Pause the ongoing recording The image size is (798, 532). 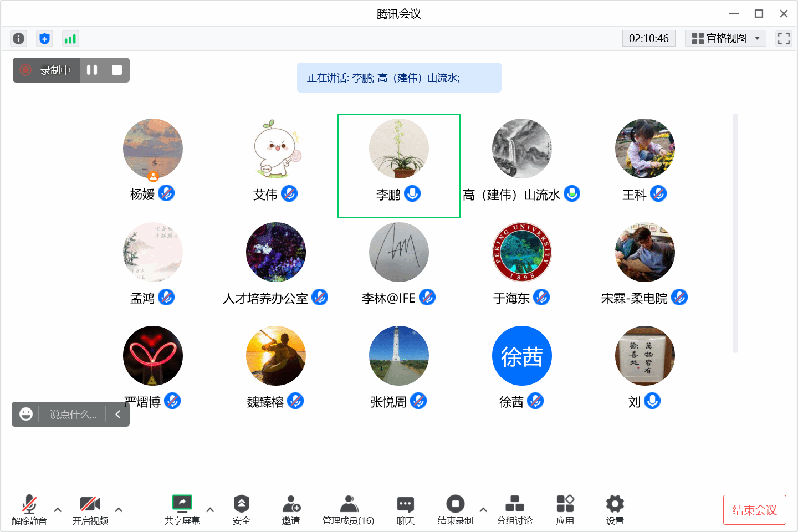coord(92,70)
